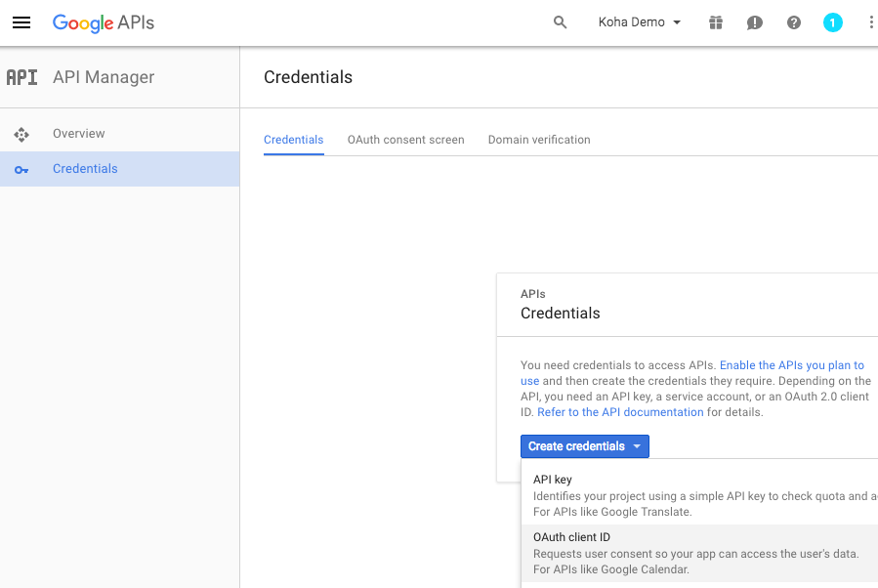878x588 pixels.
Task: Click the key icon beside Credentials
Action: click(21, 169)
